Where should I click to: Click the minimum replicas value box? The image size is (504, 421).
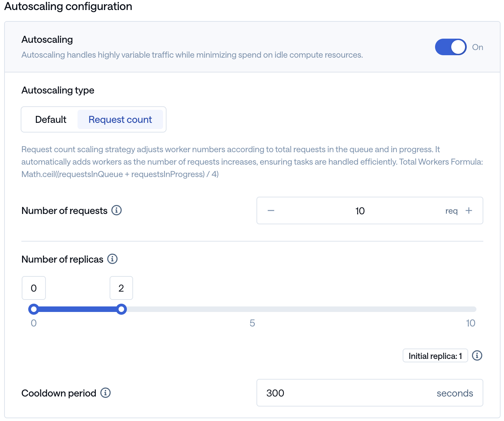tap(34, 288)
